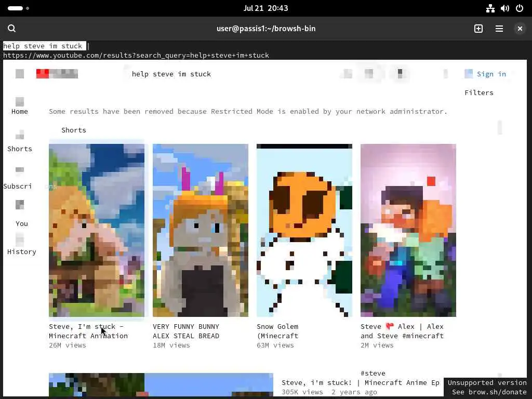
Task: Open the YouTube guide menu icon
Action: click(x=20, y=74)
